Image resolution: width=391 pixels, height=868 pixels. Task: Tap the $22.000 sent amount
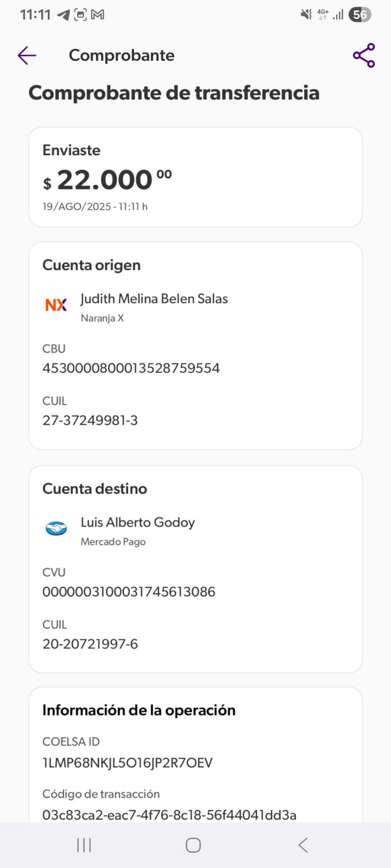(x=108, y=180)
